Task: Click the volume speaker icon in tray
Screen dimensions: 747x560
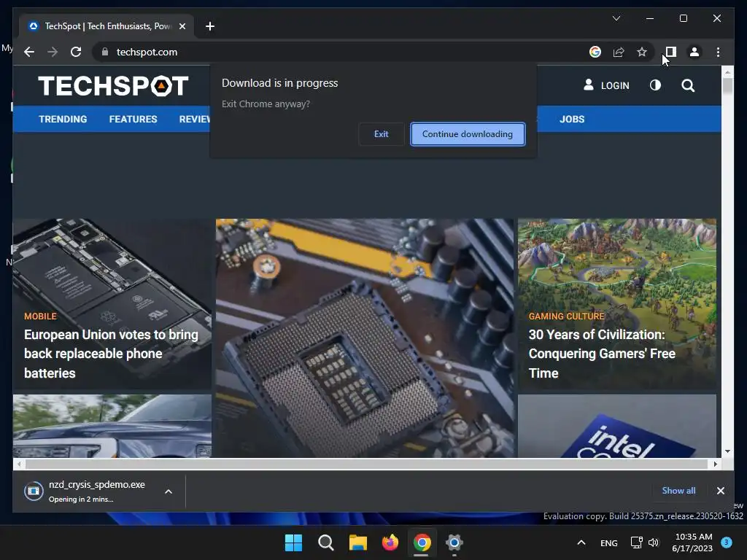Action: click(654, 542)
